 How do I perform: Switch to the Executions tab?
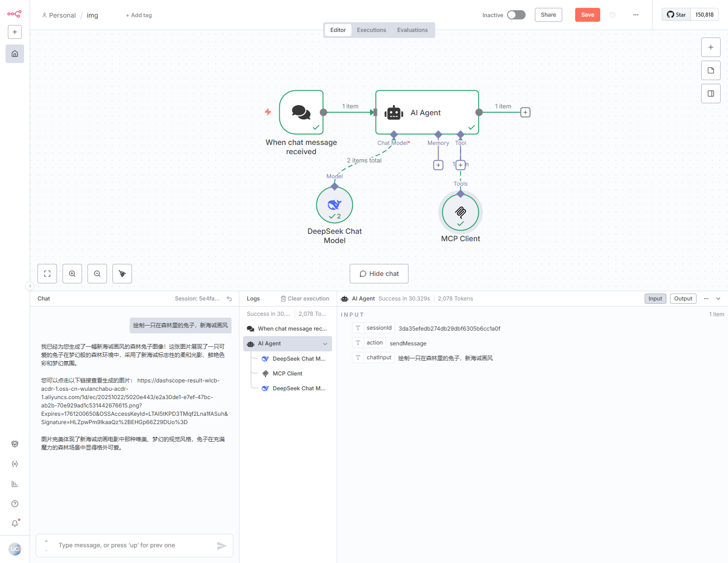click(x=371, y=30)
